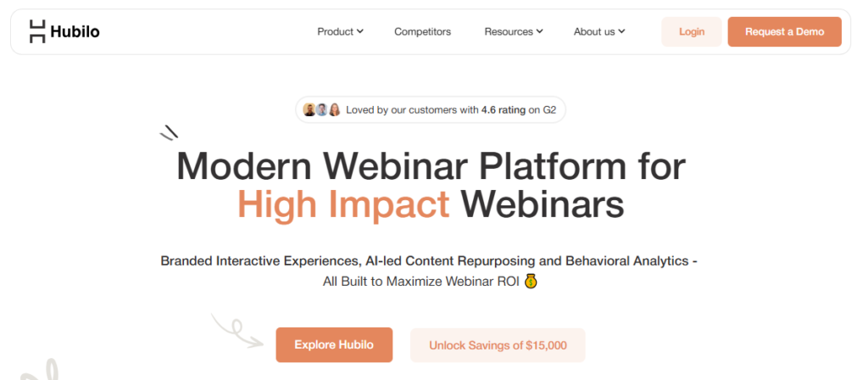This screenshot has width=868, height=380.
Task: Click the Hubilo logo icon
Action: point(37,31)
